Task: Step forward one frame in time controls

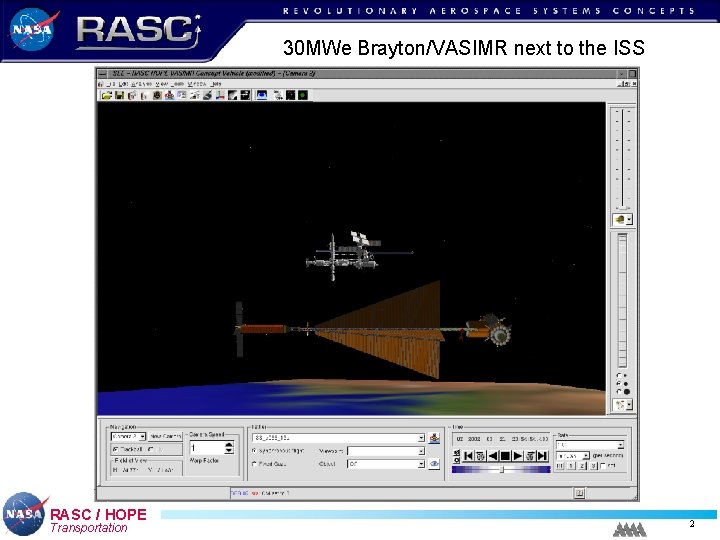Action: tap(530, 456)
